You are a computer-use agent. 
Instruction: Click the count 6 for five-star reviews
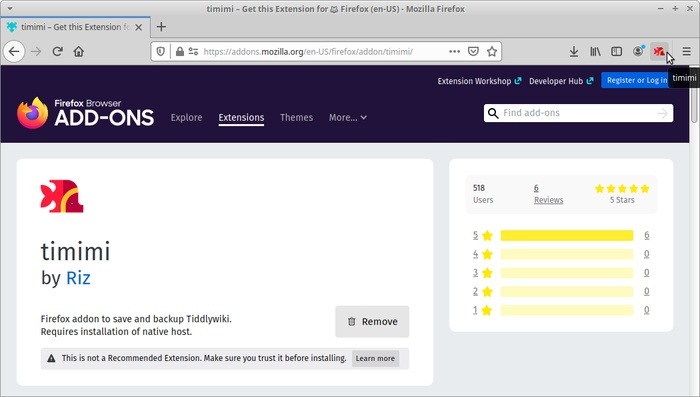pyautogui.click(x=646, y=235)
